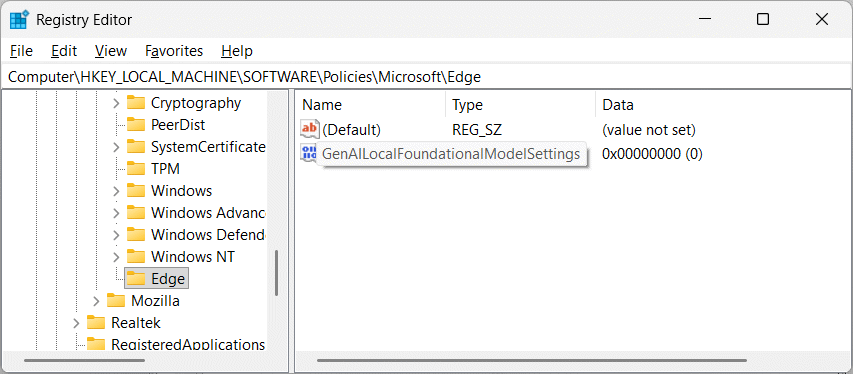This screenshot has width=853, height=374.
Task: Select the RegisteredApplications key
Action: (x=188, y=345)
